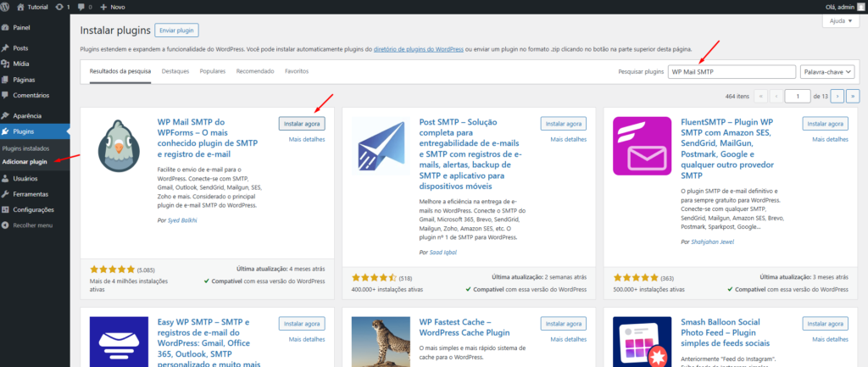Open the diretório de plugins do WordPress link
Screen dimensions: 868x367
[419, 49]
